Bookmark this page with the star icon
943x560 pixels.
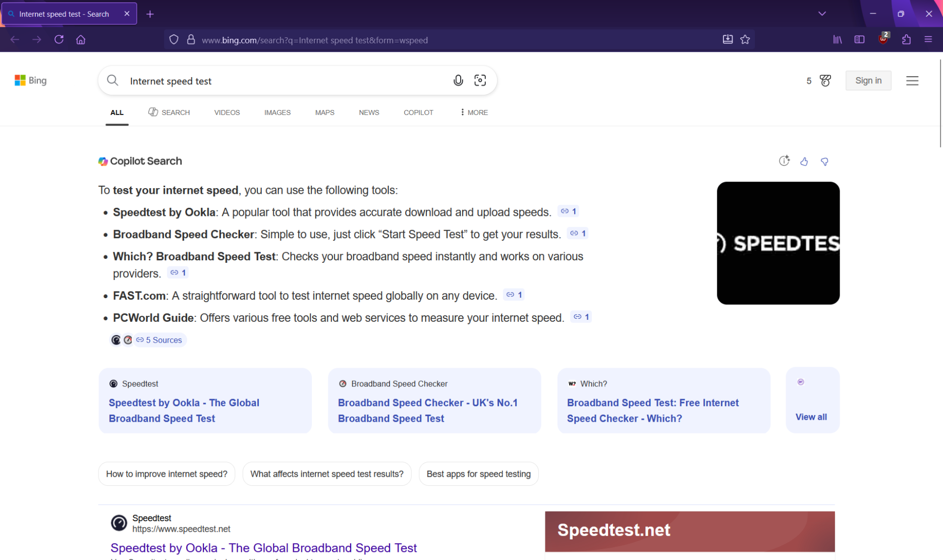[745, 39]
